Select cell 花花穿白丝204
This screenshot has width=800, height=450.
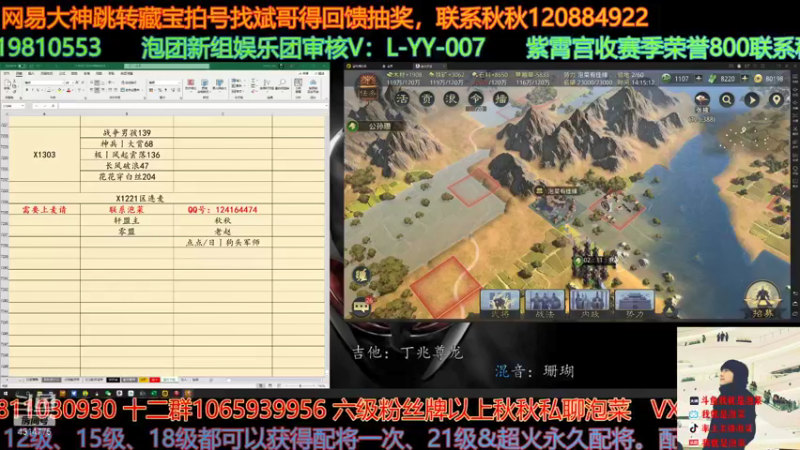(127, 177)
